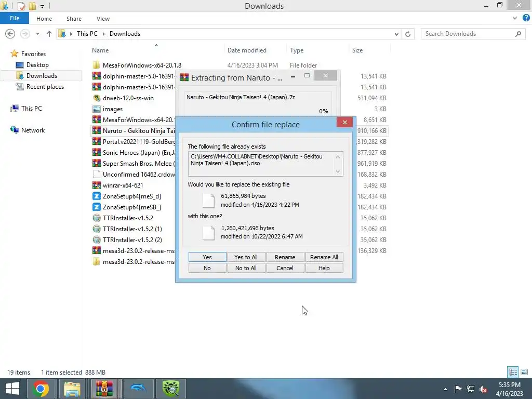
Task: Select the images file icon
Action: [96, 109]
